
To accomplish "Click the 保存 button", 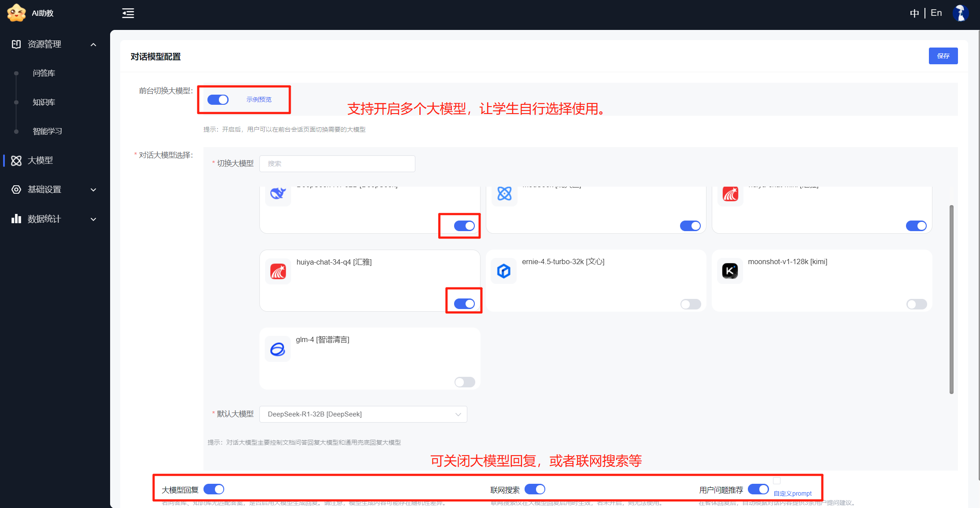I will [x=943, y=56].
